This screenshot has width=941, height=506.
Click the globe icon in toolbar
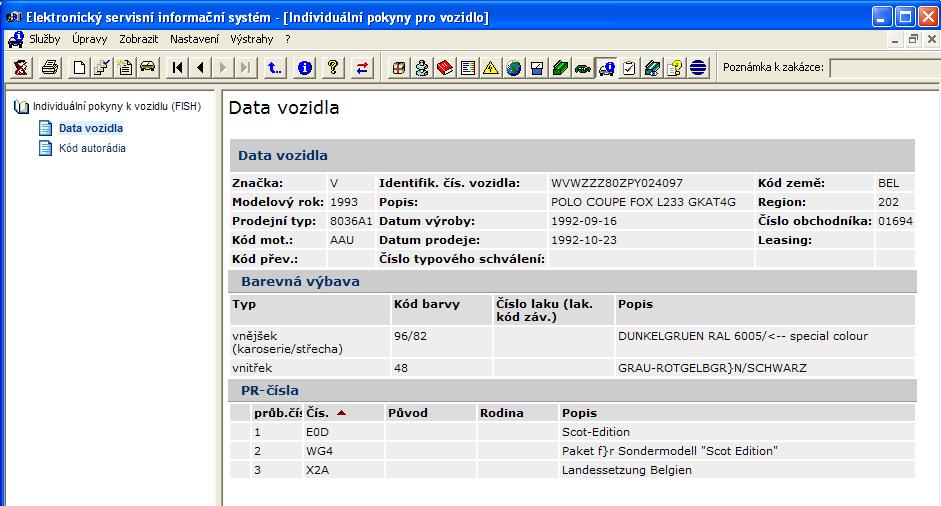pyautogui.click(x=514, y=68)
